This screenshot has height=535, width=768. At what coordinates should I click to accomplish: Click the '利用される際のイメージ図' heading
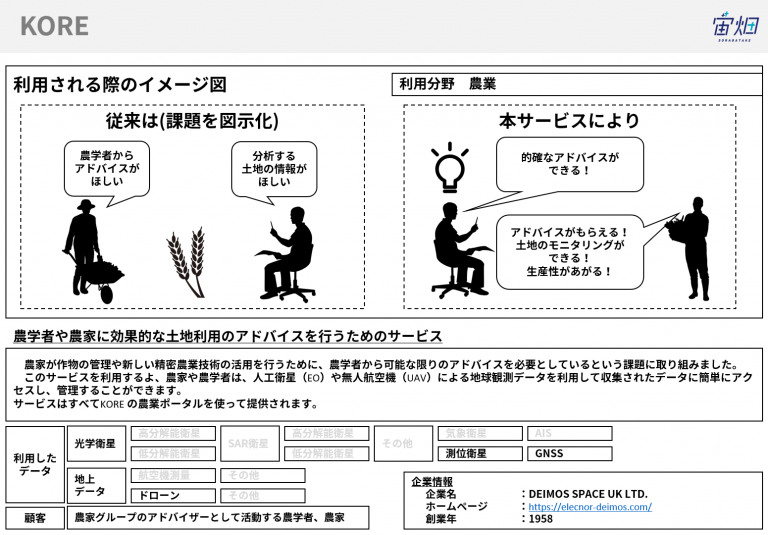tap(120, 85)
